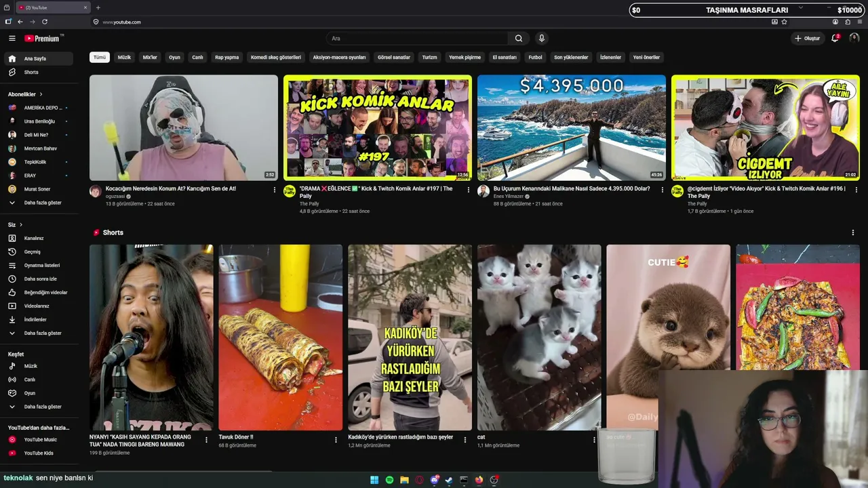Image resolution: width=868 pixels, height=488 pixels.
Task: Click the Windows Start button
Action: tap(374, 480)
